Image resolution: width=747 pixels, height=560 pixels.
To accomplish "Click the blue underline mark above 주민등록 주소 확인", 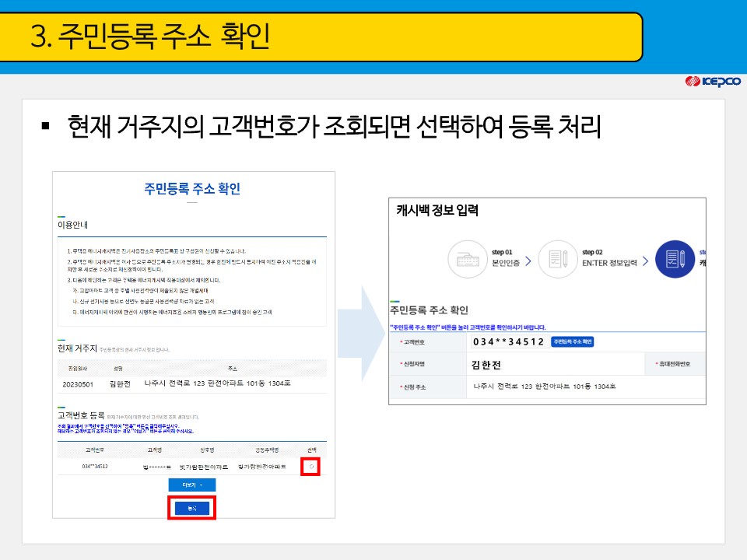I will 393,299.
